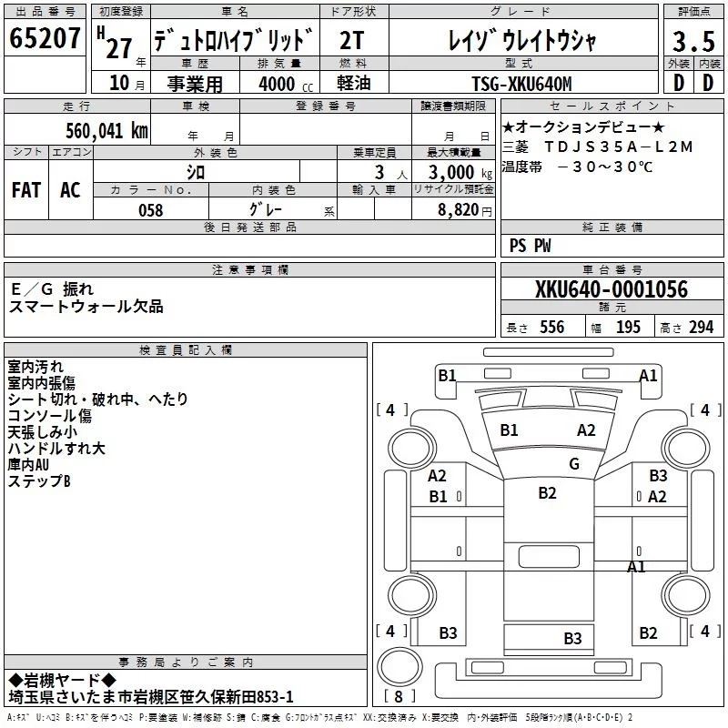Click sales point ★オークションデビュー★
This screenshot has width=728, height=728.
coord(583,126)
